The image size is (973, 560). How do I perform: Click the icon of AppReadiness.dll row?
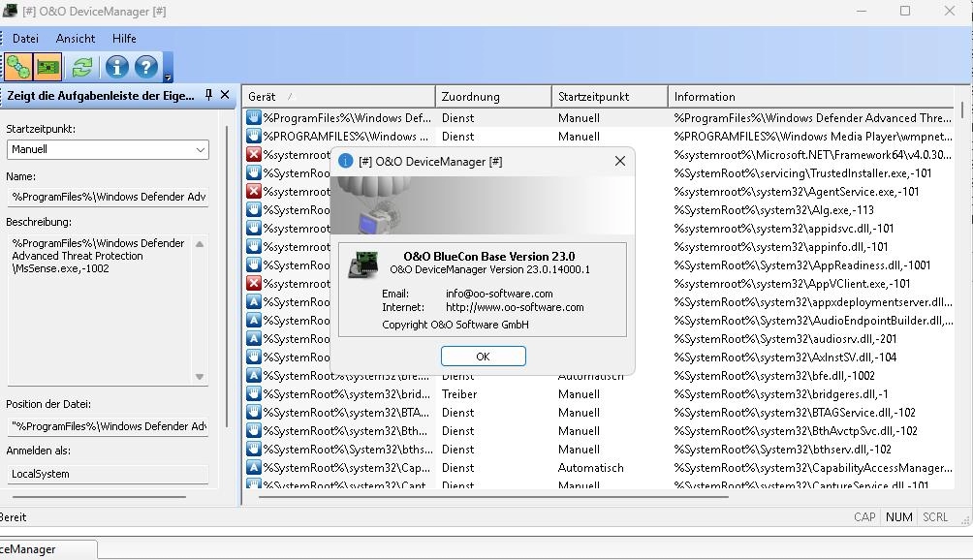253,264
